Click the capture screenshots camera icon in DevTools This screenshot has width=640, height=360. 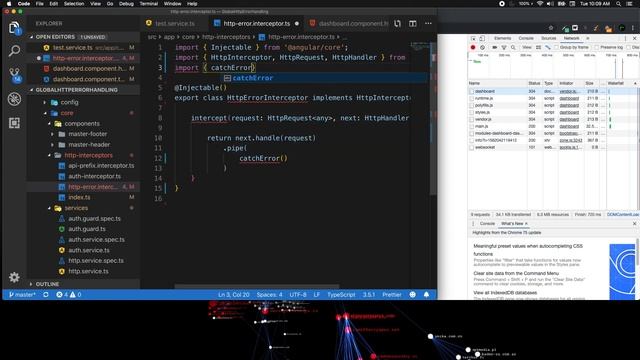pos(494,47)
